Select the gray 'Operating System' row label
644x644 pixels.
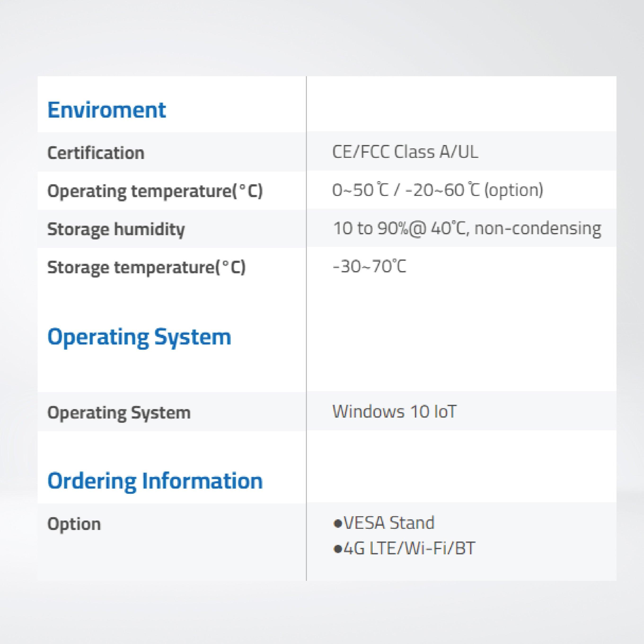pyautogui.click(x=119, y=413)
